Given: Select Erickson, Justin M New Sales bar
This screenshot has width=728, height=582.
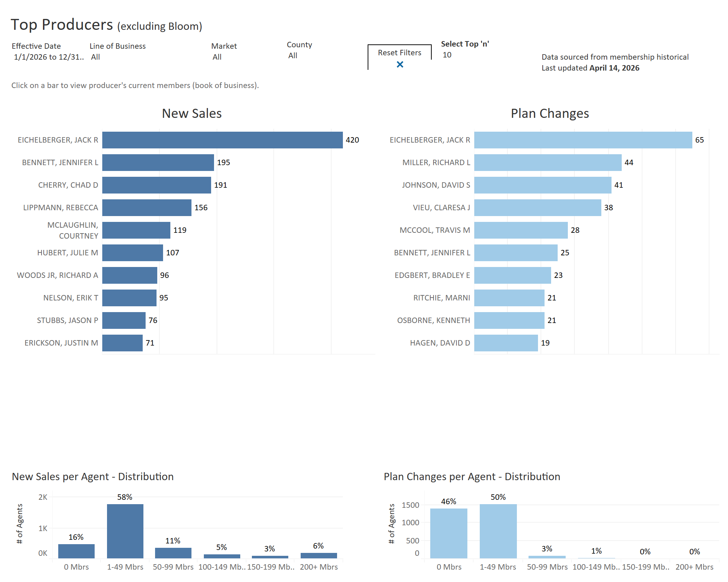Looking at the screenshot, I should [x=122, y=343].
